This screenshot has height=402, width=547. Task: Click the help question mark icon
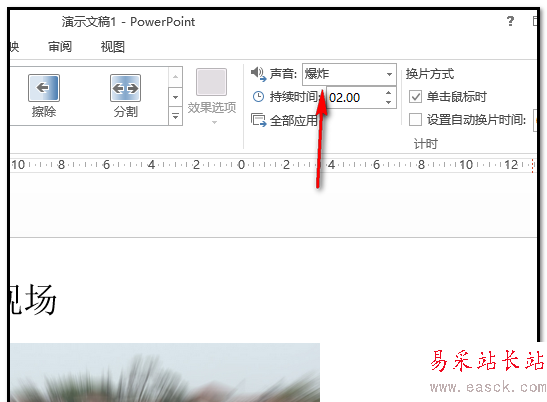coord(510,21)
